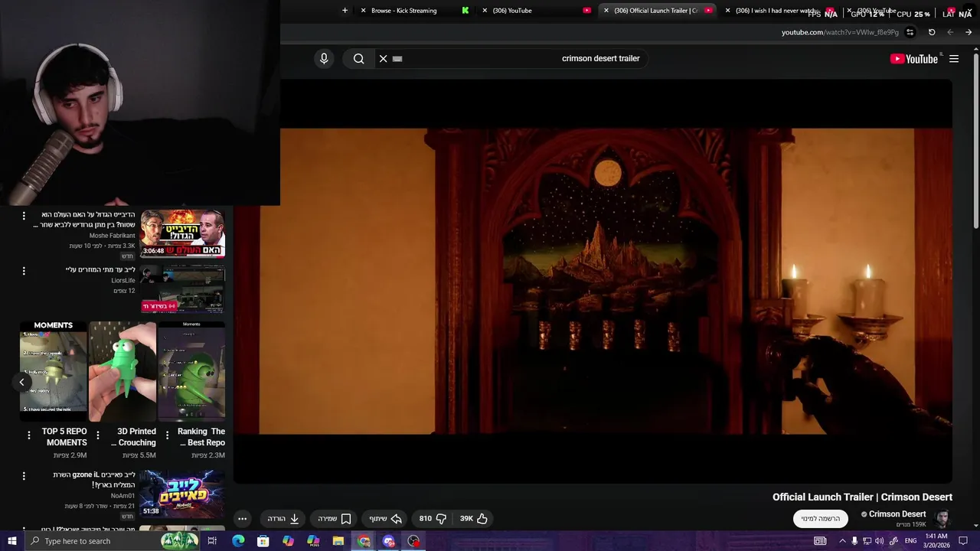Open the LiorsLife live stream thumbnail
This screenshot has width=980, height=551.
182,289
